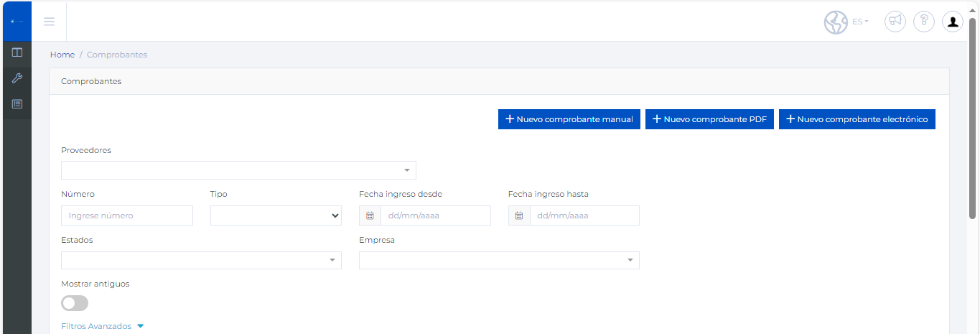Open the dashboard panel icon in the sidebar

(17, 52)
